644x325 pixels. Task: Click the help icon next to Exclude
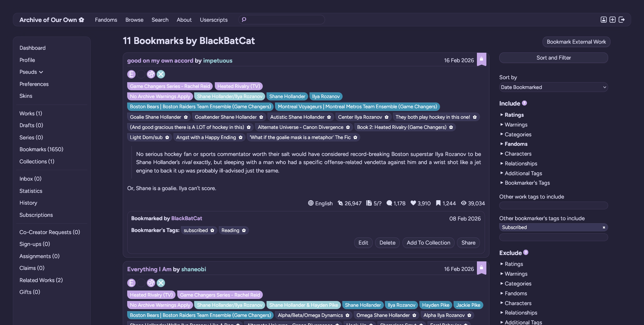526,252
